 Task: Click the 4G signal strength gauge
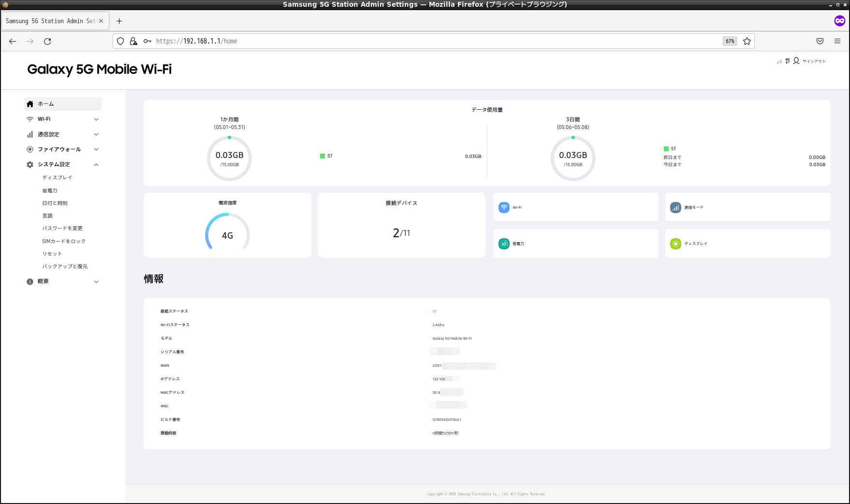(227, 232)
